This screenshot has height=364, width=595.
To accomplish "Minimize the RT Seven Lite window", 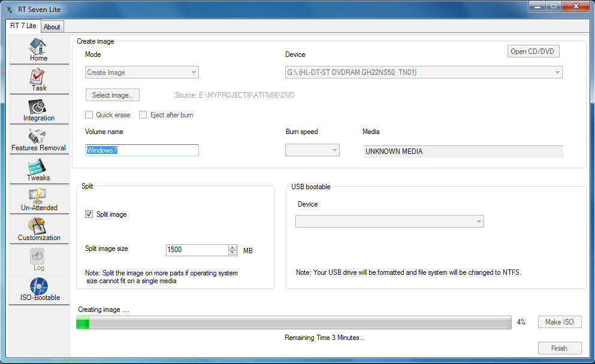I will [x=537, y=6].
